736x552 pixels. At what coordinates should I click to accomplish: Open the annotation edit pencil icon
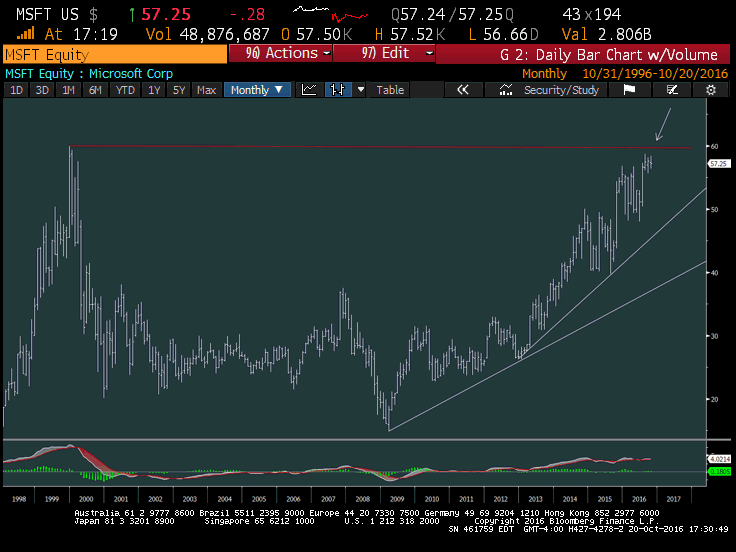(x=672, y=90)
